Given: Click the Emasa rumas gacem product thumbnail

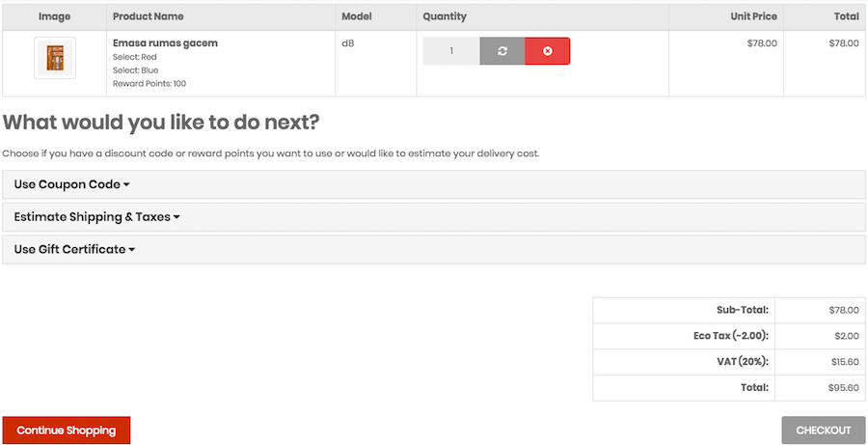Looking at the screenshot, I should tap(54, 58).
